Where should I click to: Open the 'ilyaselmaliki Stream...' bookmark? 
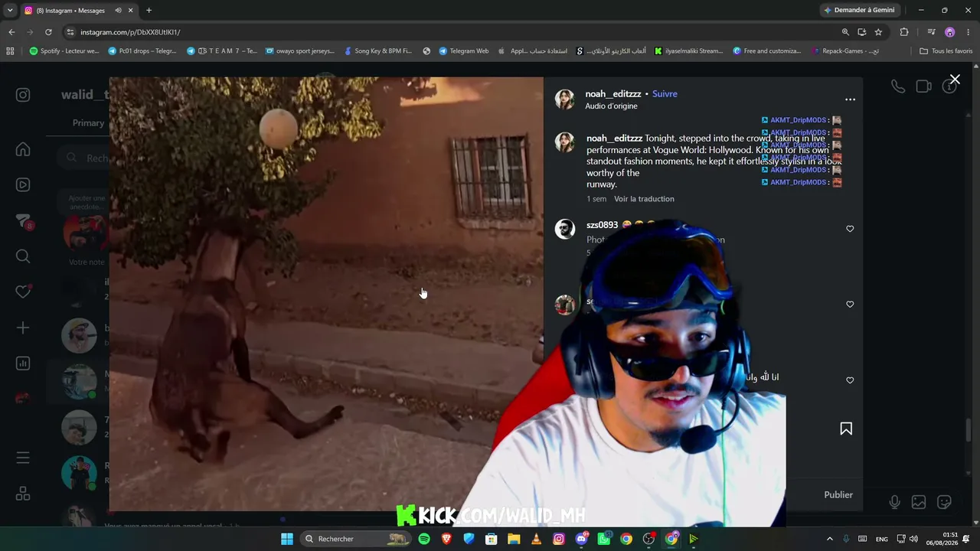point(688,51)
